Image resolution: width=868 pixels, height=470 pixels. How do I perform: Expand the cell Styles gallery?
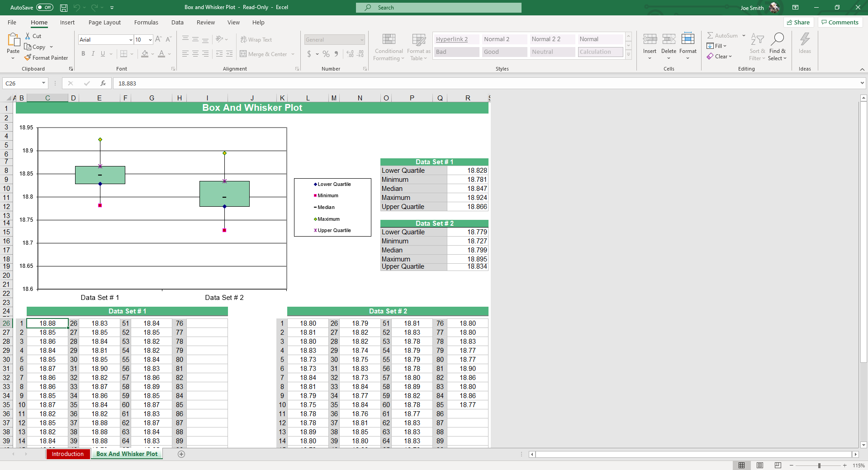point(628,54)
